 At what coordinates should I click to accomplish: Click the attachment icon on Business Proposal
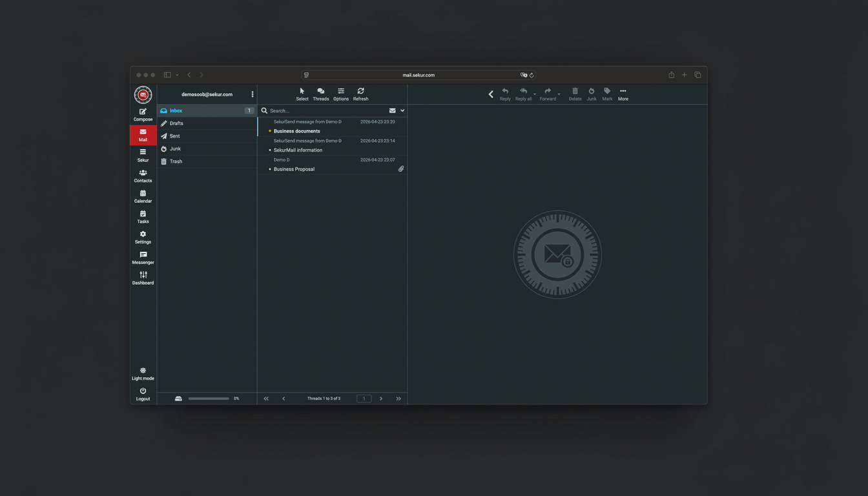pos(401,169)
